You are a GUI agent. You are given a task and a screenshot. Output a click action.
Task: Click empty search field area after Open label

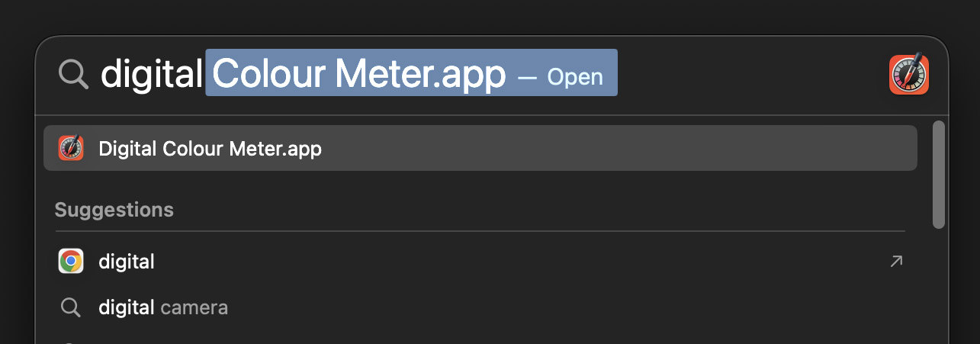point(751,74)
